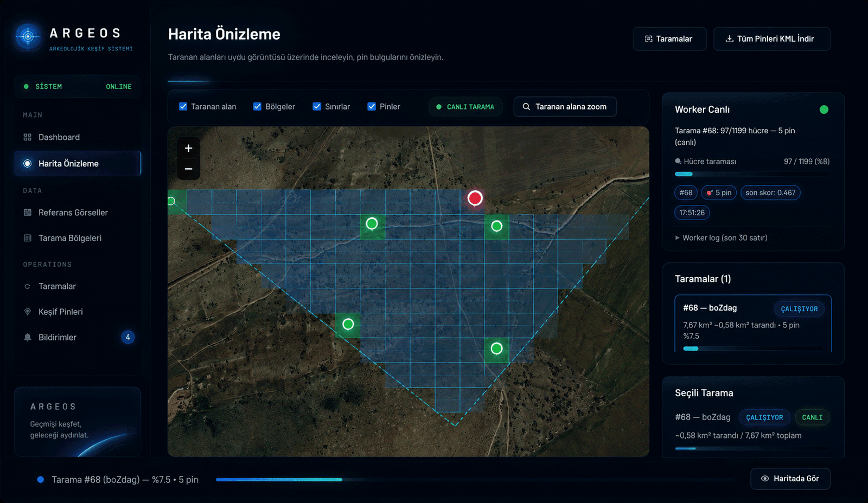Click Keşif Pinleri location pin icon
Screen dimensions: 868x503
28,312
